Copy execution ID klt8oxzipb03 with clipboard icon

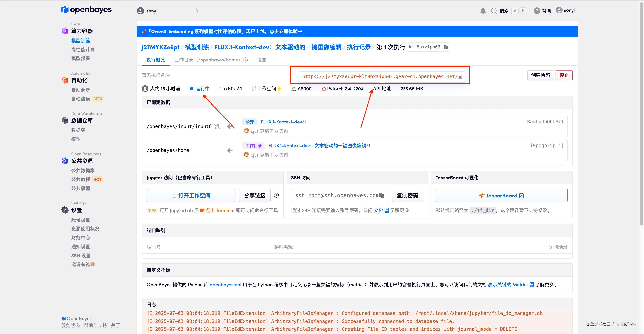click(445, 47)
